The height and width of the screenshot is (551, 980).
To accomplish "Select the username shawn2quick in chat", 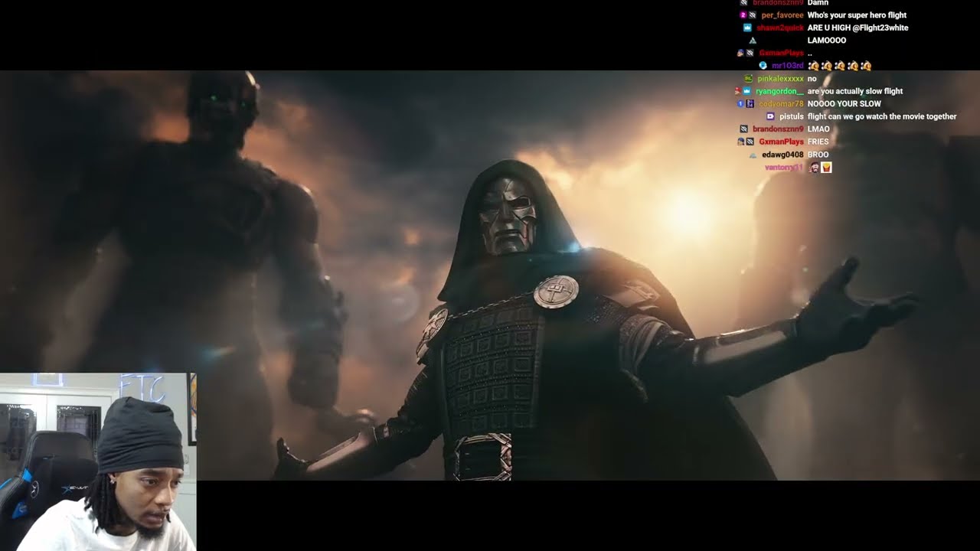I will [x=780, y=28].
